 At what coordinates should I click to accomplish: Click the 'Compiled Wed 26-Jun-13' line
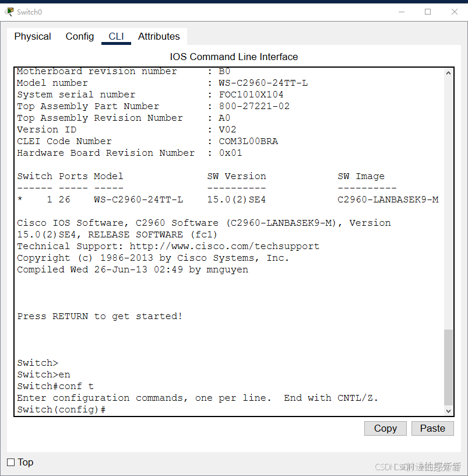click(132, 269)
